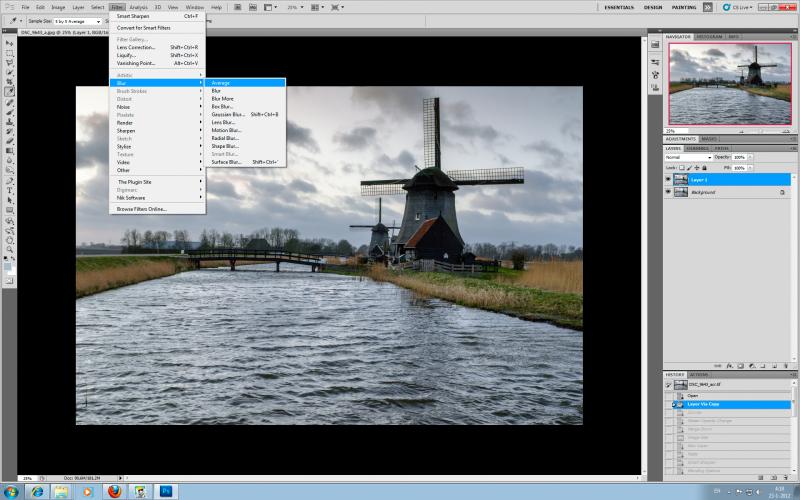
Task: Switch to the Histogram tab
Action: point(709,37)
